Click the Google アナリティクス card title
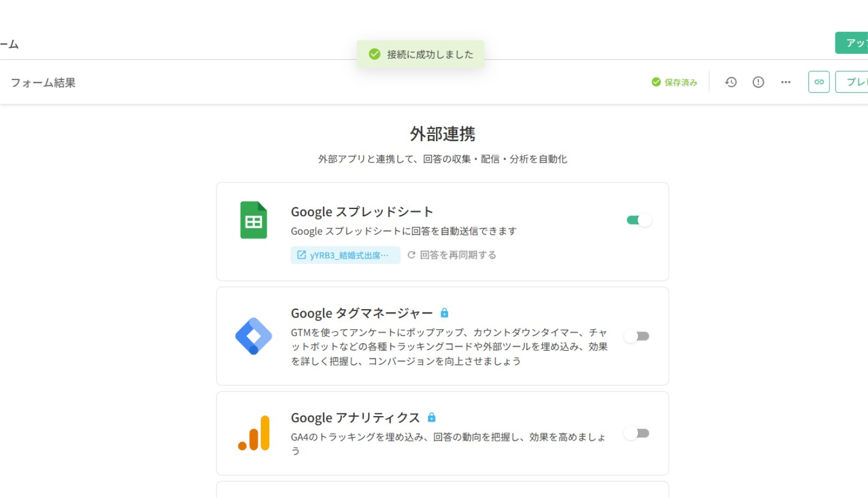Screen dimensions: 868x498 point(355,418)
